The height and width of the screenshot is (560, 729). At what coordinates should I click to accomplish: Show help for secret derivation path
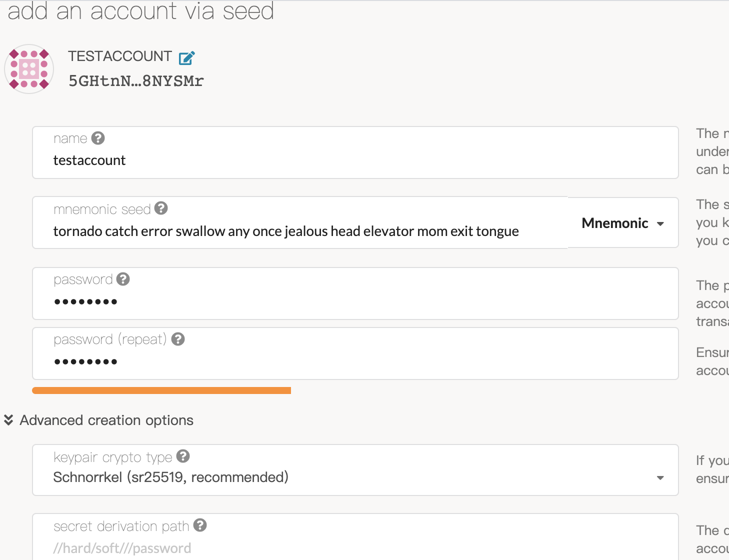click(200, 525)
